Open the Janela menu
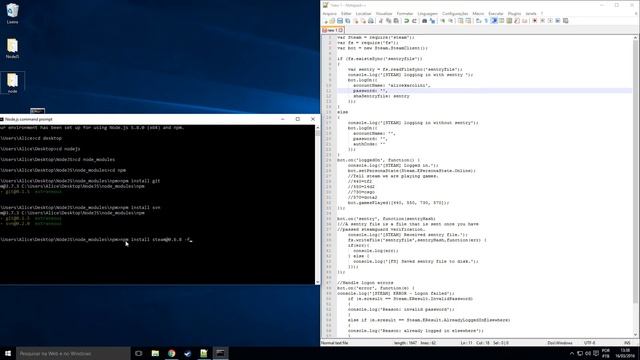This screenshot has width=640, height=360. pos(531,13)
